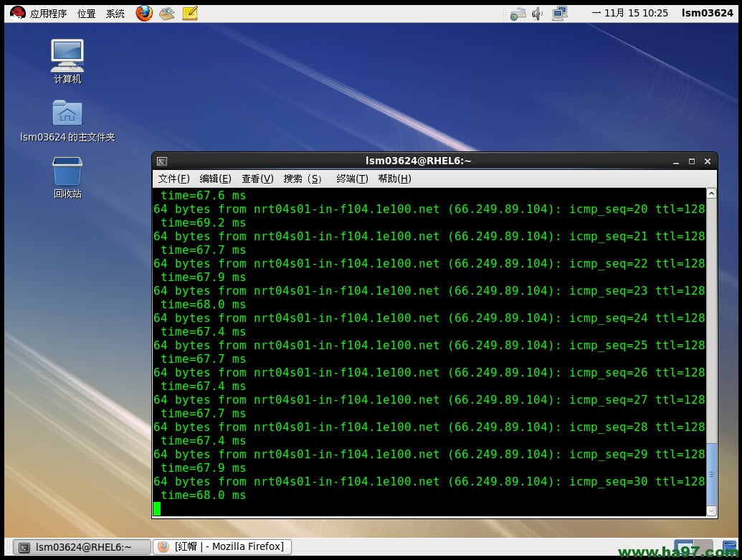
Task: Click the time=69.2 ms text
Action: coord(203,223)
